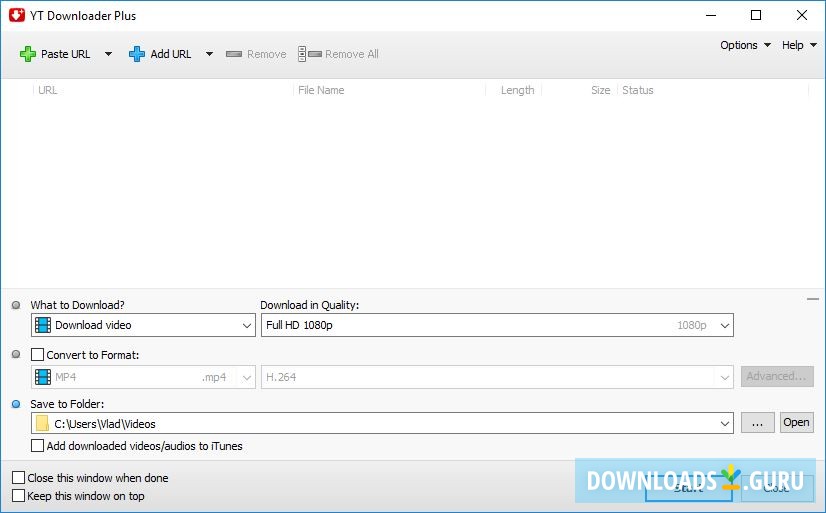Screen dimensions: 826x513
Task: Open the Help menu
Action: point(799,45)
